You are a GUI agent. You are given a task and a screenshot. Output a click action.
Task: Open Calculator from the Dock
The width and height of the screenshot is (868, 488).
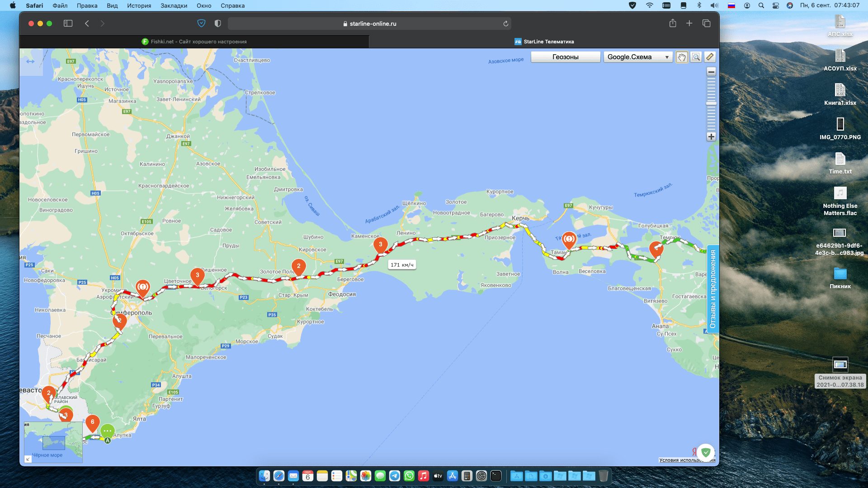(x=467, y=476)
